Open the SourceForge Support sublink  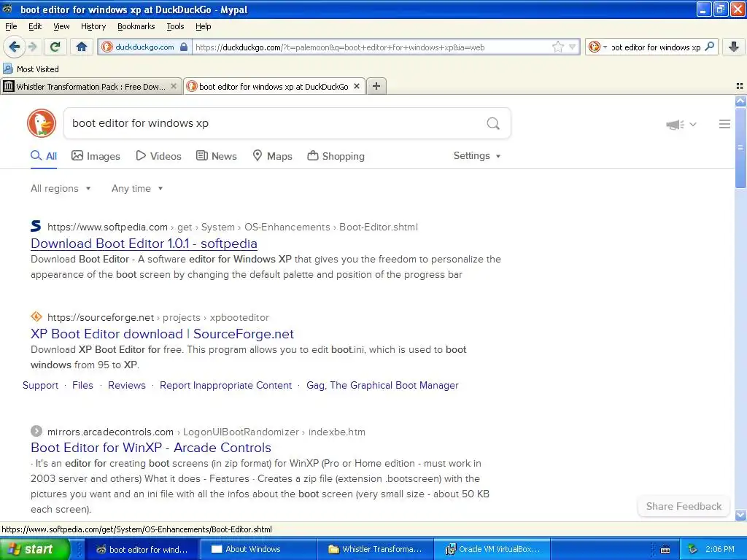coord(41,385)
